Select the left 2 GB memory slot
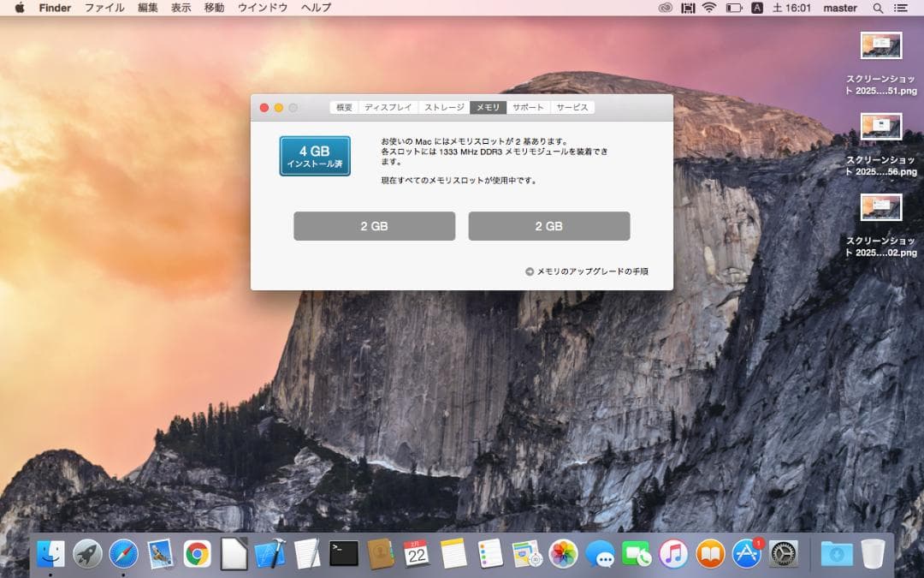The image size is (924, 578). point(375,225)
